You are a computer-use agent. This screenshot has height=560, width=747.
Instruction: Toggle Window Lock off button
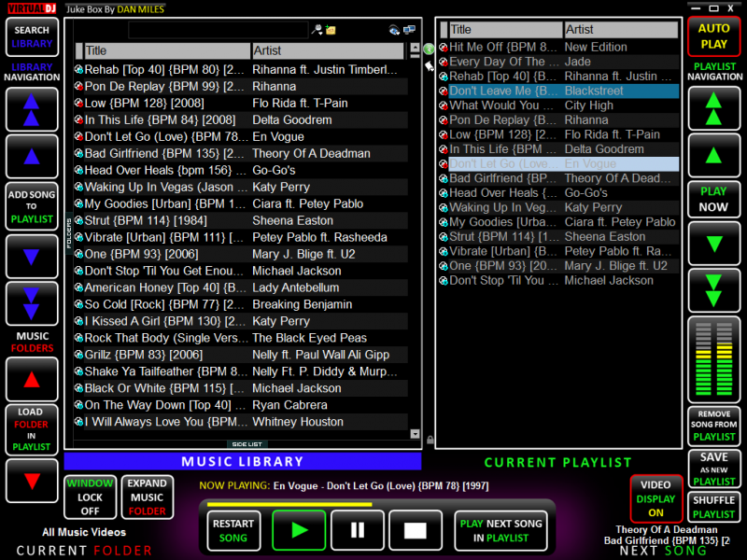pos(90,497)
